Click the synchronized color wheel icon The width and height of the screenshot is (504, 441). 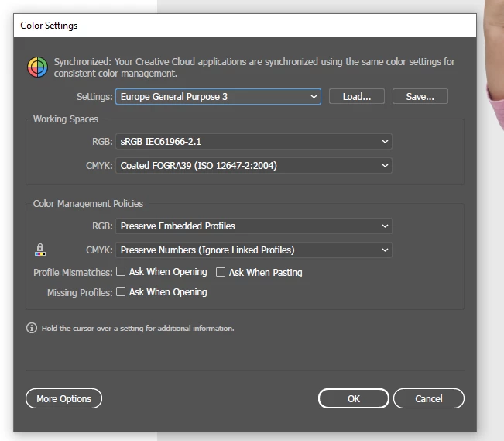pyautogui.click(x=37, y=67)
